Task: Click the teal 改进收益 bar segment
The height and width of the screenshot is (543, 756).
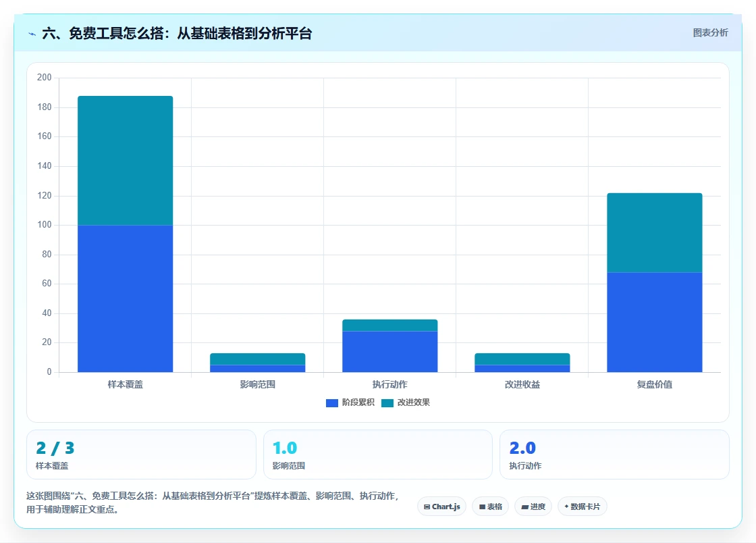Action: 522,359
